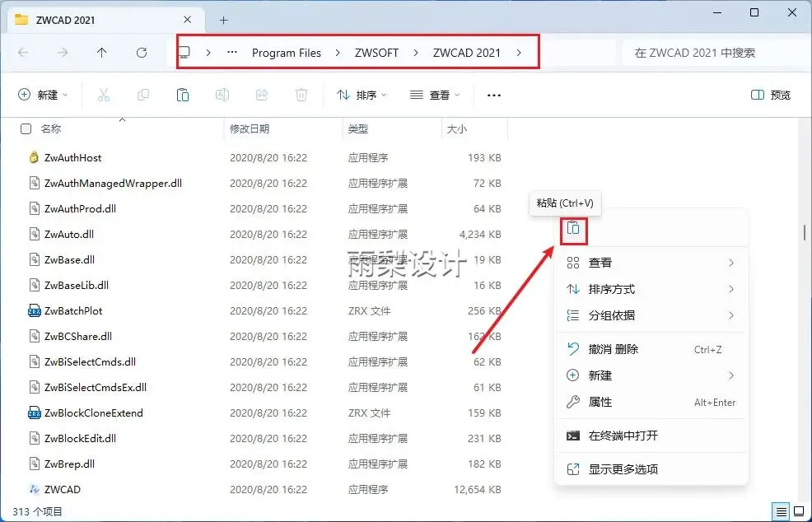Image resolution: width=812 pixels, height=522 pixels.
Task: Open the 排序 sort dropdown in toolbar
Action: pyautogui.click(x=362, y=95)
